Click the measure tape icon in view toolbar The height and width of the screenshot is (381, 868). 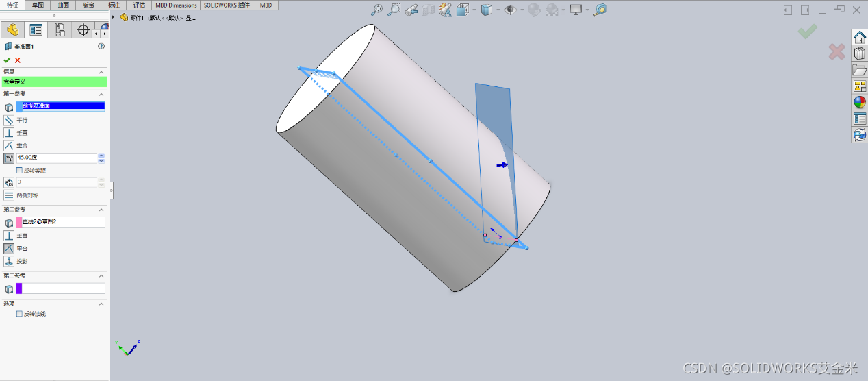tap(600, 10)
